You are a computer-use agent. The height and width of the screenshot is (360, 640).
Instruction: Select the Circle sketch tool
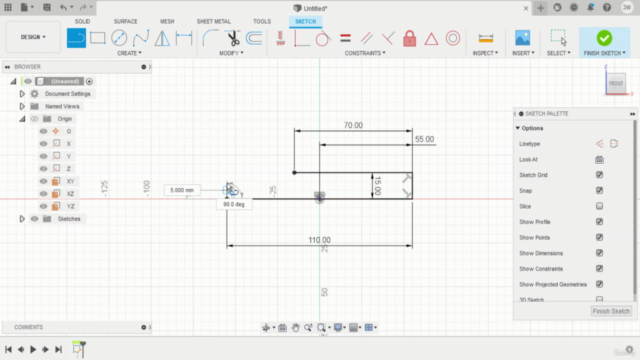(x=119, y=38)
